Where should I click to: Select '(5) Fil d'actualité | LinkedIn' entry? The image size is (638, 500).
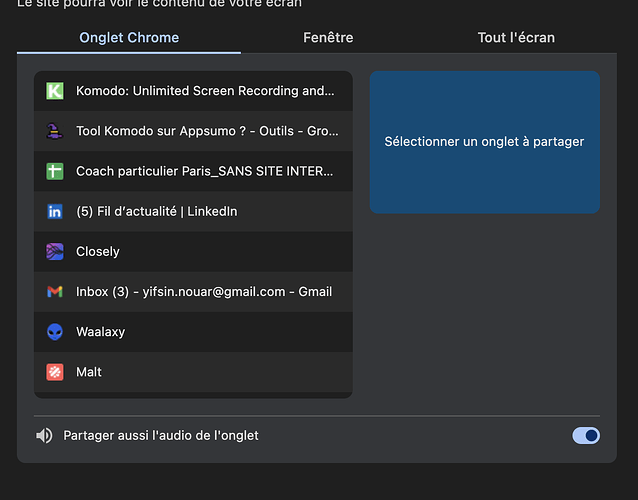coord(193,212)
